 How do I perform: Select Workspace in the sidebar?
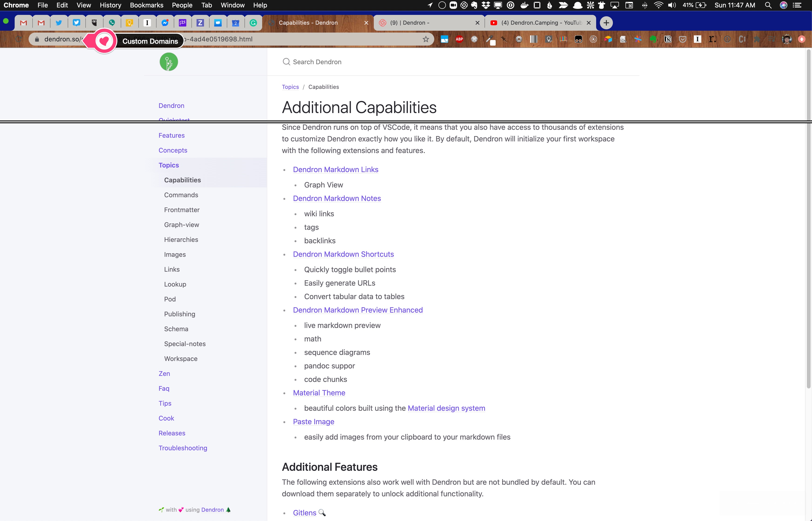click(x=181, y=359)
